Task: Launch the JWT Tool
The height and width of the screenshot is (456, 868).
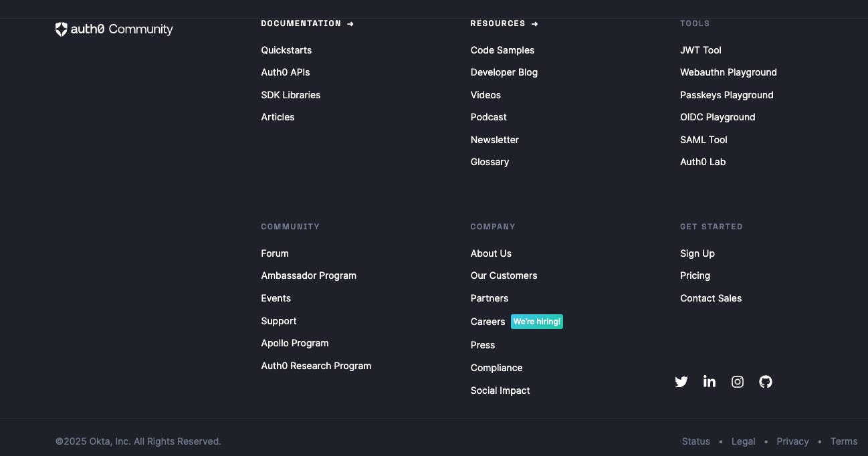Action: [x=701, y=50]
